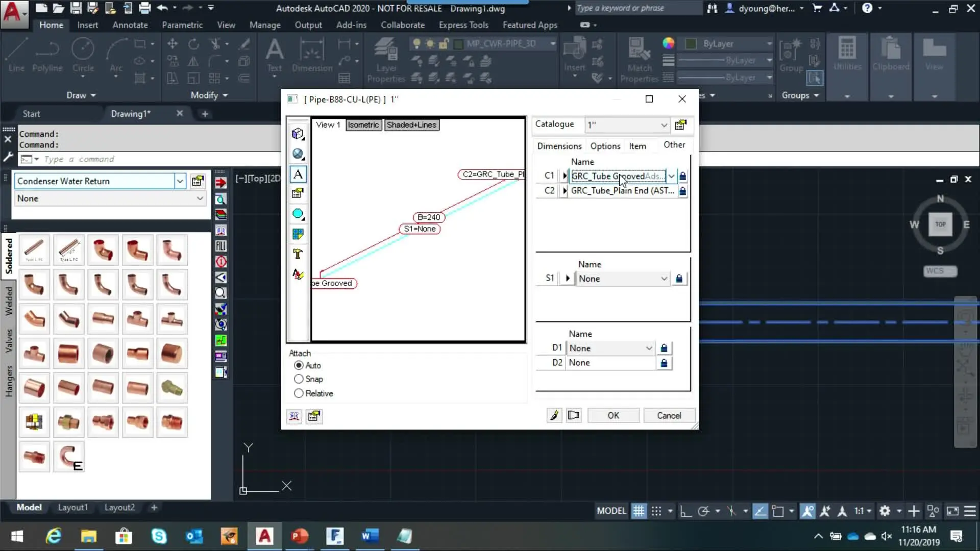This screenshot has width=980, height=551.
Task: Click the book icon at dialog bottom left
Action: [x=294, y=416]
